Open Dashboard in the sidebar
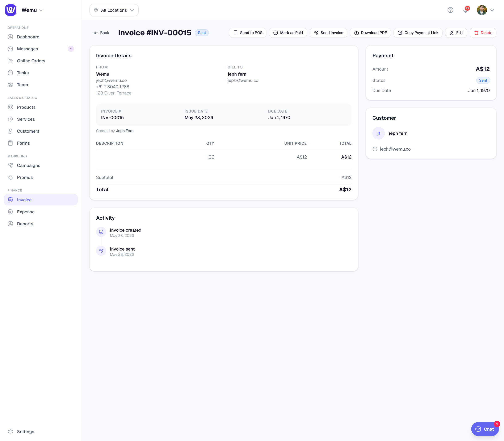The height and width of the screenshot is (441, 504). click(41, 37)
